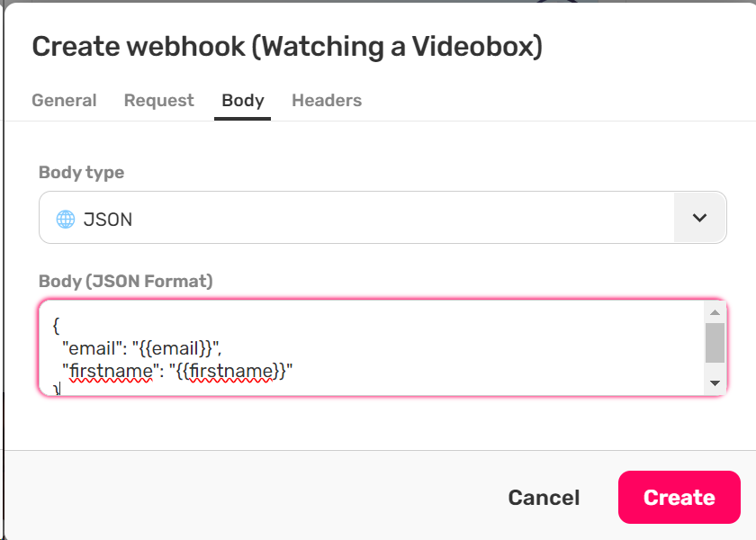This screenshot has width=756, height=540.
Task: Click the opening brace line in body
Action: pyautogui.click(x=56, y=323)
